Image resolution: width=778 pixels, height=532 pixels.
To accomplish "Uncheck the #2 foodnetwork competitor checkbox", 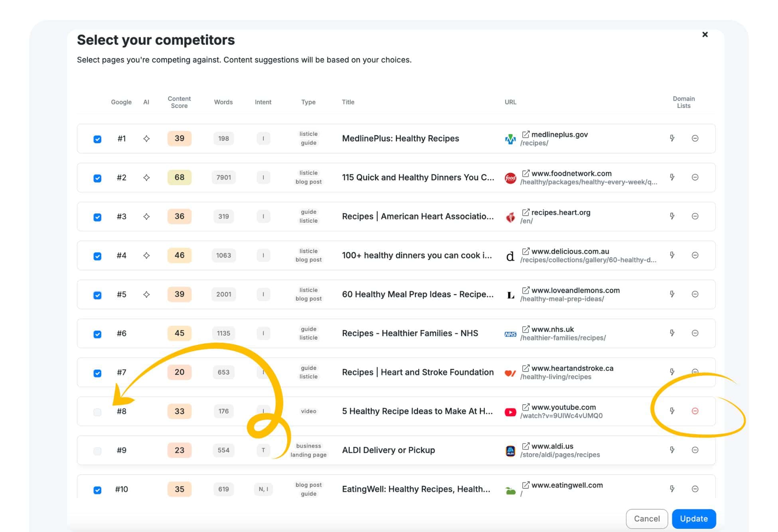I will (97, 178).
